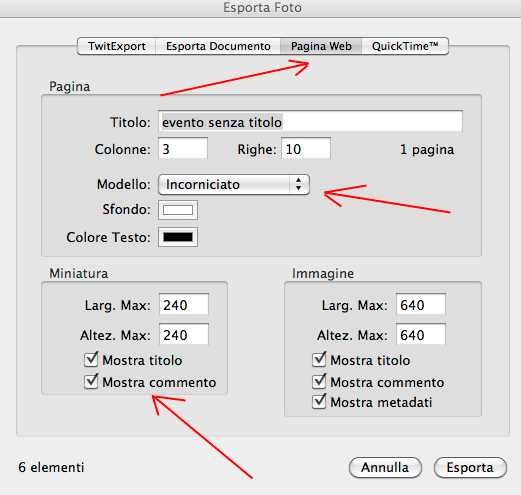
Task: Switch to the QuickTime tab
Action: pyautogui.click(x=405, y=46)
